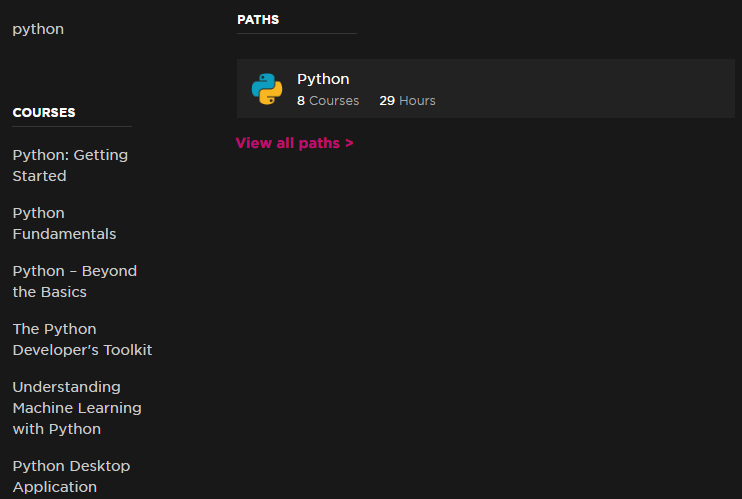Click the PATHS section heading
This screenshot has width=742, height=499.
[258, 20]
